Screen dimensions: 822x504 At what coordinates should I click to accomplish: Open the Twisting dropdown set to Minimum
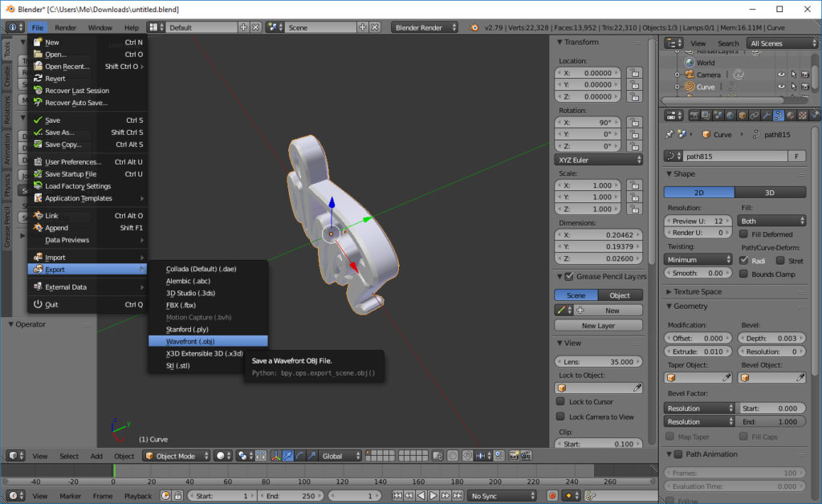698,259
